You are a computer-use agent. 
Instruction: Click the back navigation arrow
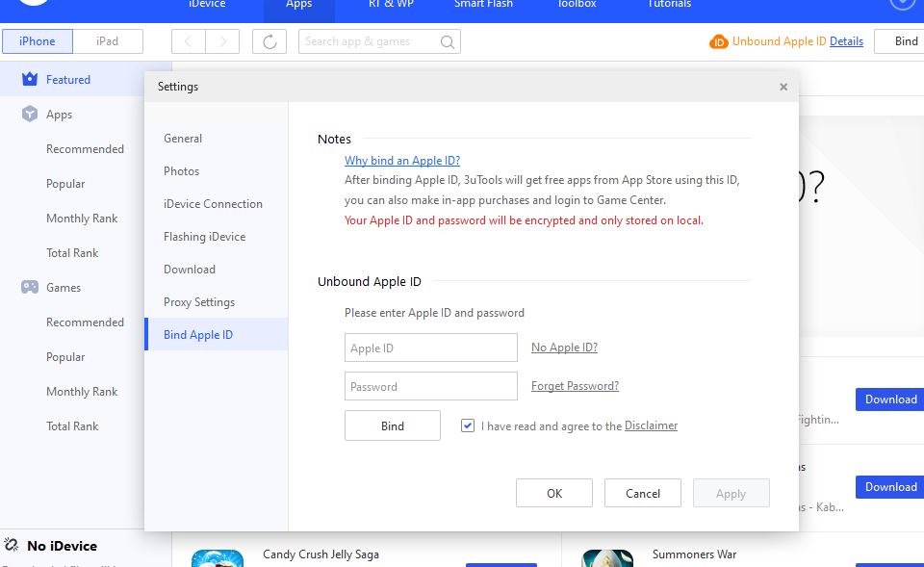pyautogui.click(x=189, y=41)
